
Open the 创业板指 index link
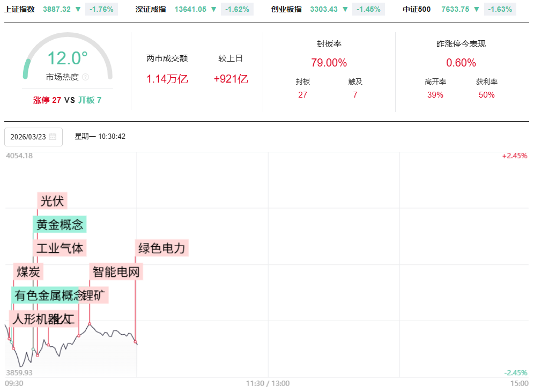pos(286,9)
